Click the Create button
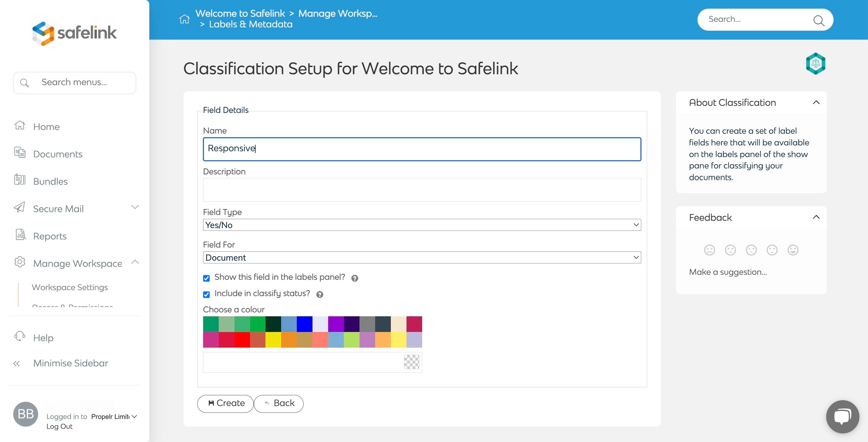Image resolution: width=868 pixels, height=442 pixels. [x=226, y=403]
